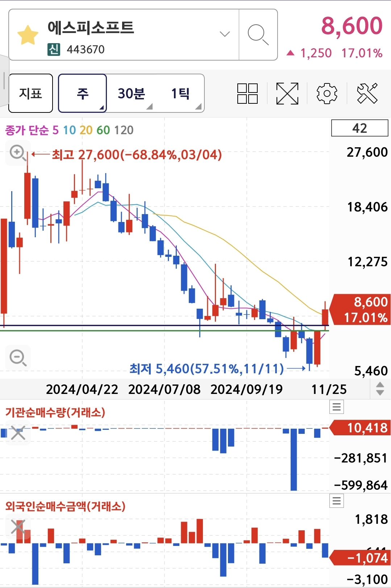Click the 기관순매수량(거래소) indicator title

coord(55,412)
